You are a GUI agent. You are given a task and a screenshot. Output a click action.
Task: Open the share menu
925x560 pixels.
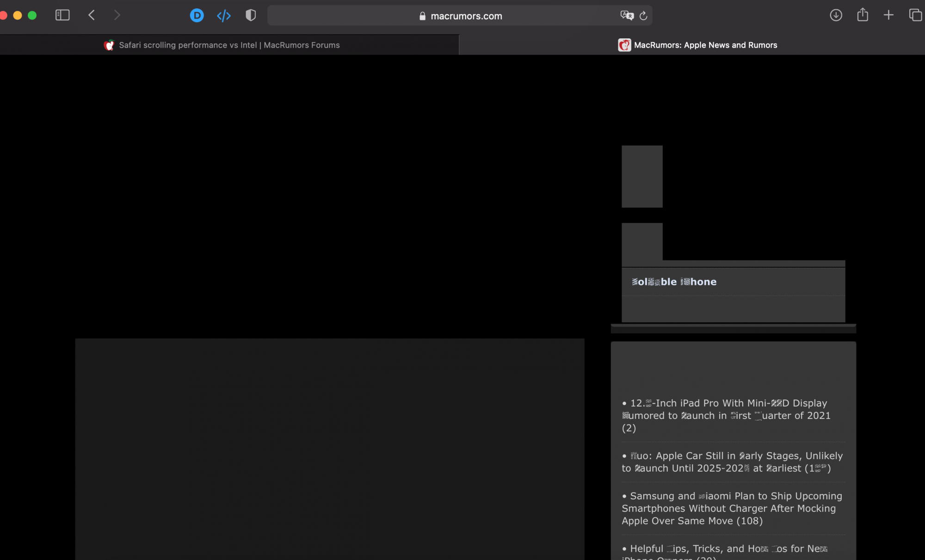[x=863, y=15]
